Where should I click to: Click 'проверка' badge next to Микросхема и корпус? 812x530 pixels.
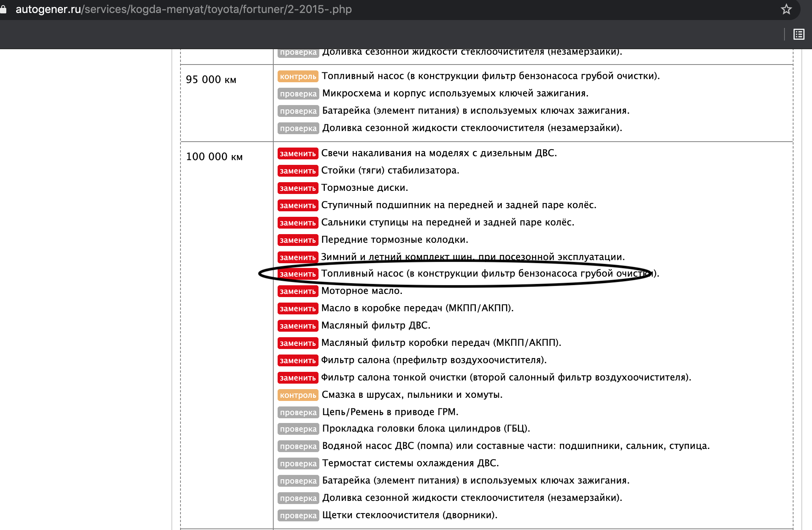pyautogui.click(x=298, y=94)
